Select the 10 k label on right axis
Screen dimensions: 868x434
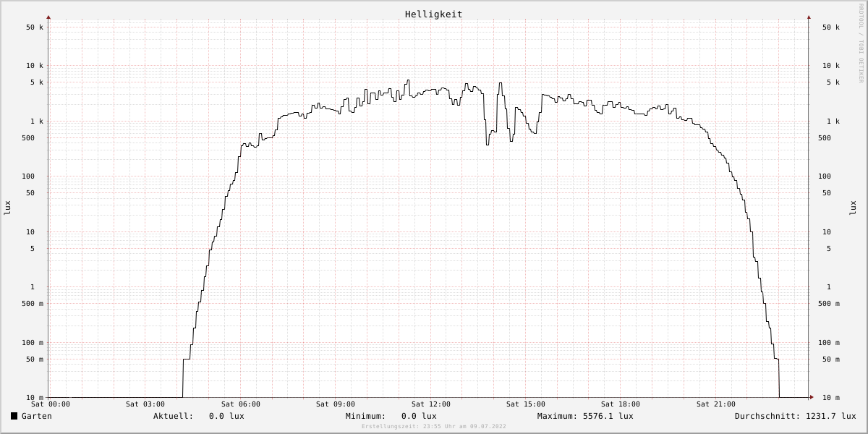click(x=831, y=66)
